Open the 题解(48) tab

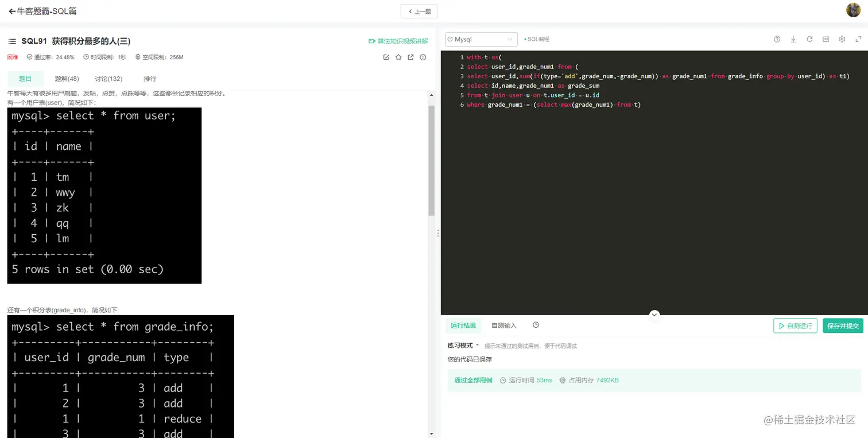tap(67, 79)
